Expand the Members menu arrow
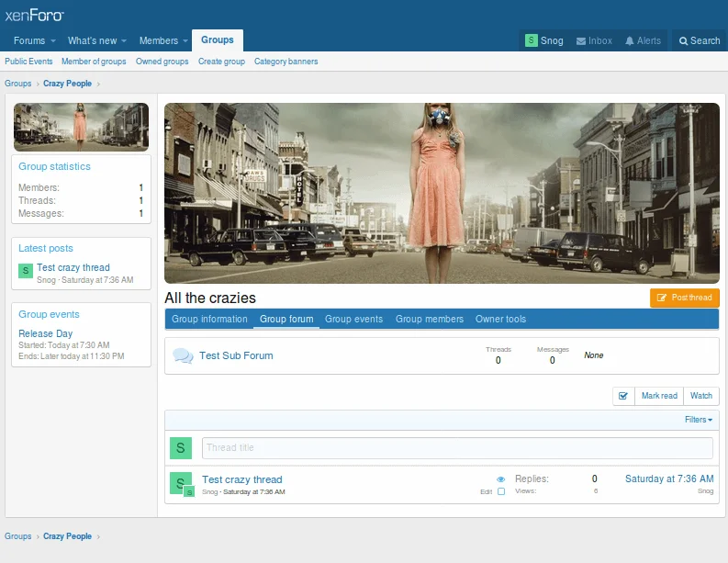The image size is (728, 563). pos(186,41)
